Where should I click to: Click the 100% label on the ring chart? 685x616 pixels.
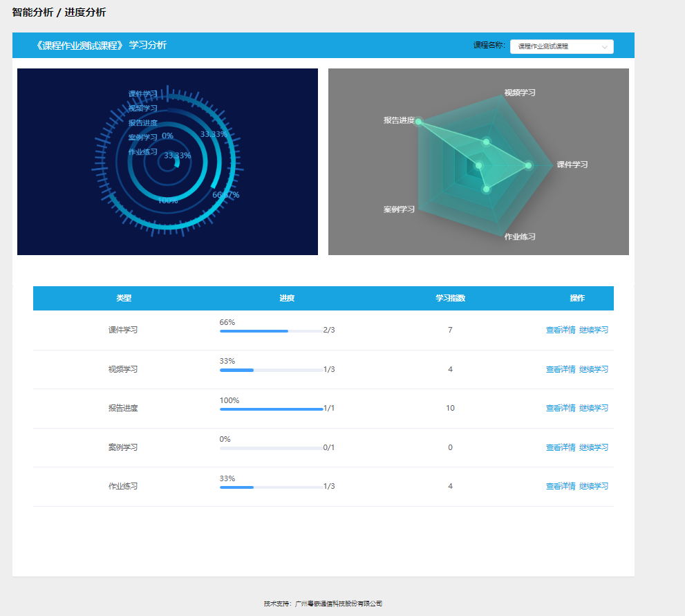(x=168, y=200)
